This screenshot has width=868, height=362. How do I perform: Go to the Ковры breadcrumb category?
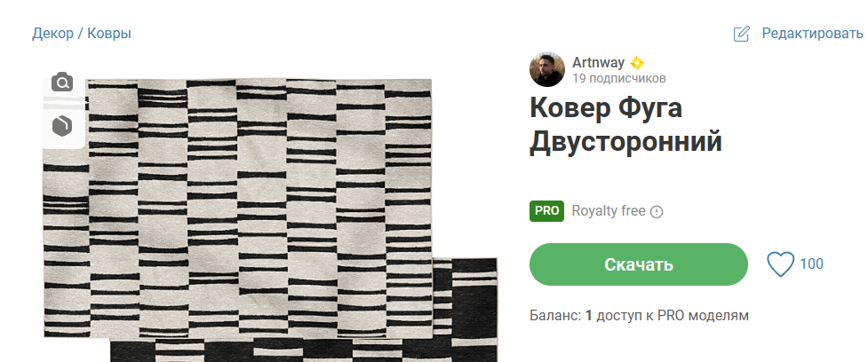[109, 34]
